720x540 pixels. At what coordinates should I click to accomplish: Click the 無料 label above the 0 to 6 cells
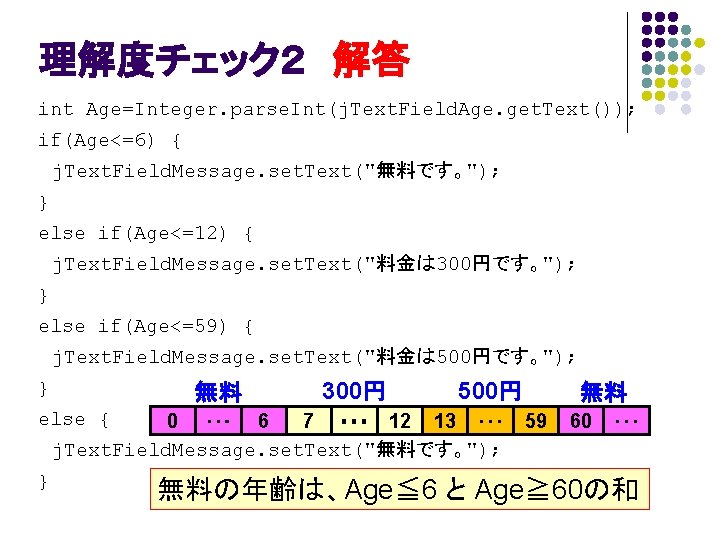pos(218,392)
